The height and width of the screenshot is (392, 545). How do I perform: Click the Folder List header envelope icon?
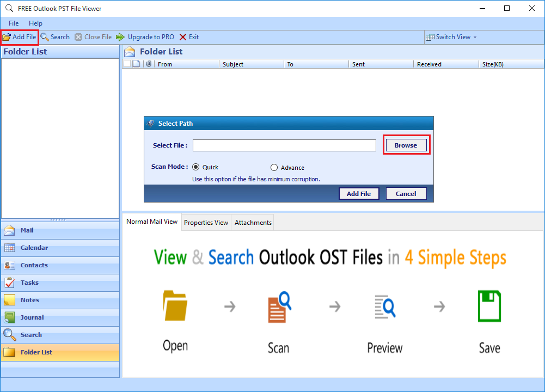click(x=130, y=51)
